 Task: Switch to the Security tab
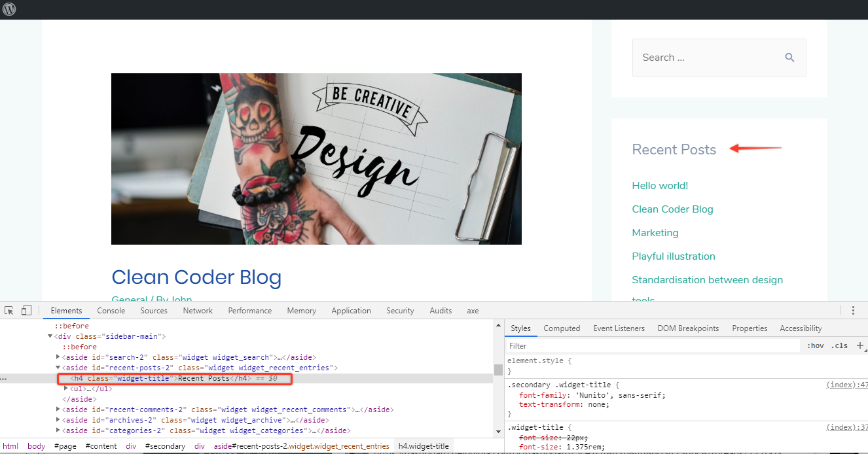[400, 311]
